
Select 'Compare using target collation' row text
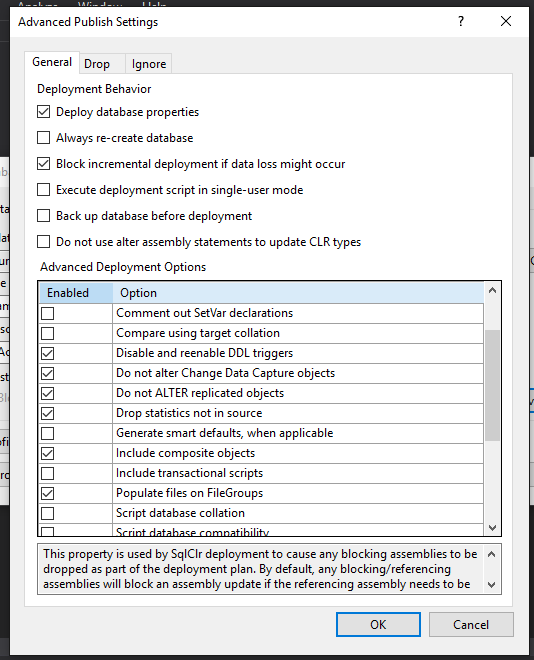[x=198, y=333]
